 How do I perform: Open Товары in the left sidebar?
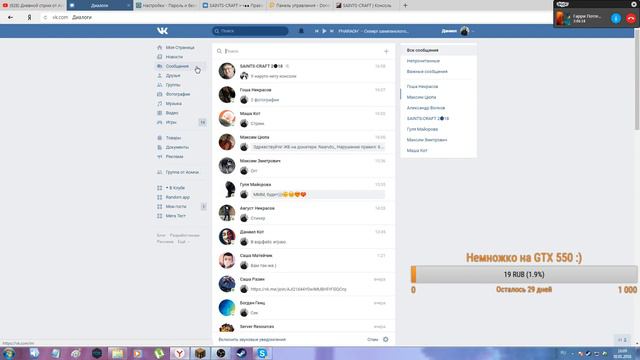(173, 138)
